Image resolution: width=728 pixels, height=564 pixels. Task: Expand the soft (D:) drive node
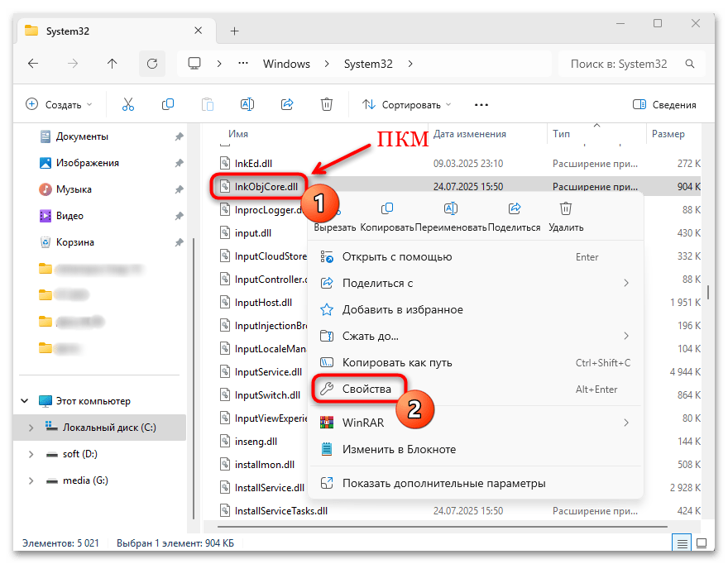(x=31, y=454)
